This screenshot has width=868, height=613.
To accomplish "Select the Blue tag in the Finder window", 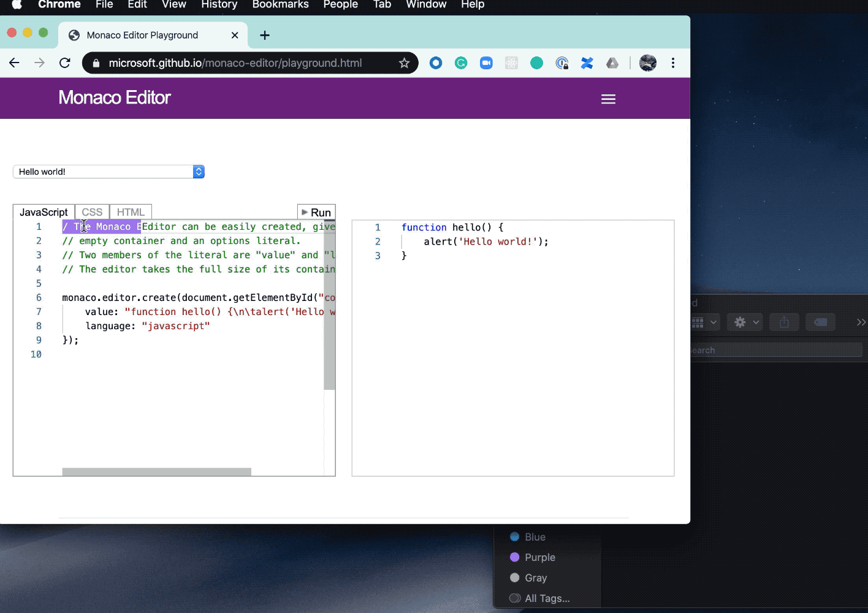I will pos(528,537).
